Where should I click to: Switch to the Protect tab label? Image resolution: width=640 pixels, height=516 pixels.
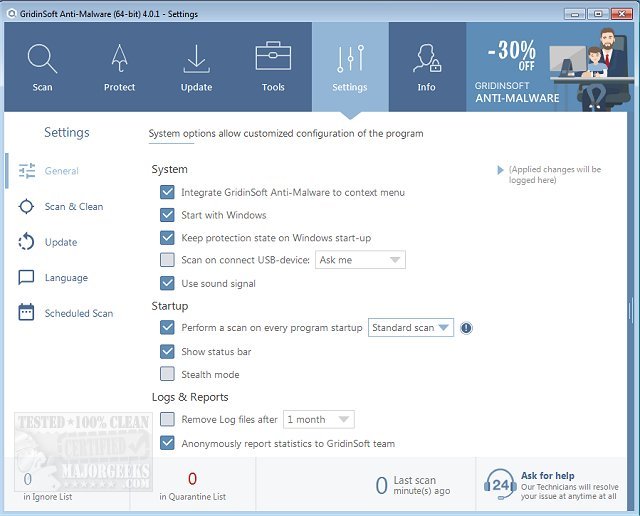(119, 87)
